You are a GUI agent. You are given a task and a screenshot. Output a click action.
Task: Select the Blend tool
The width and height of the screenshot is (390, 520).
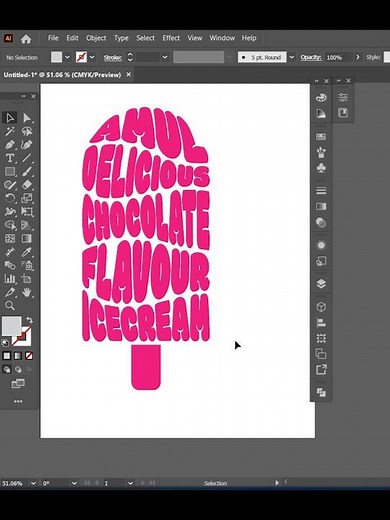[x=10, y=265]
